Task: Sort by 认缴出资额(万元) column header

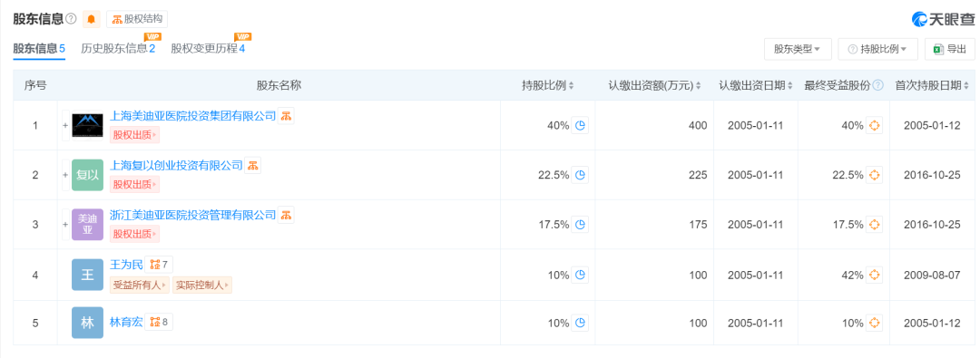Action: tap(654, 85)
